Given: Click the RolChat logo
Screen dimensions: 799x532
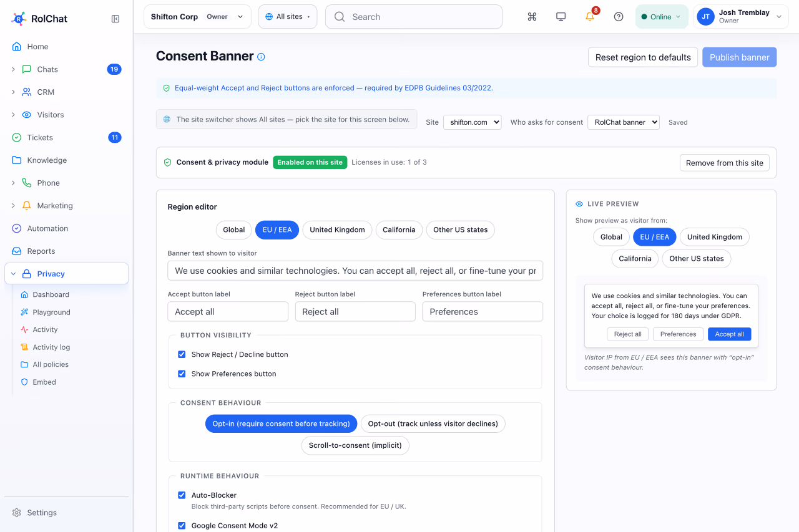Looking at the screenshot, I should [x=39, y=19].
